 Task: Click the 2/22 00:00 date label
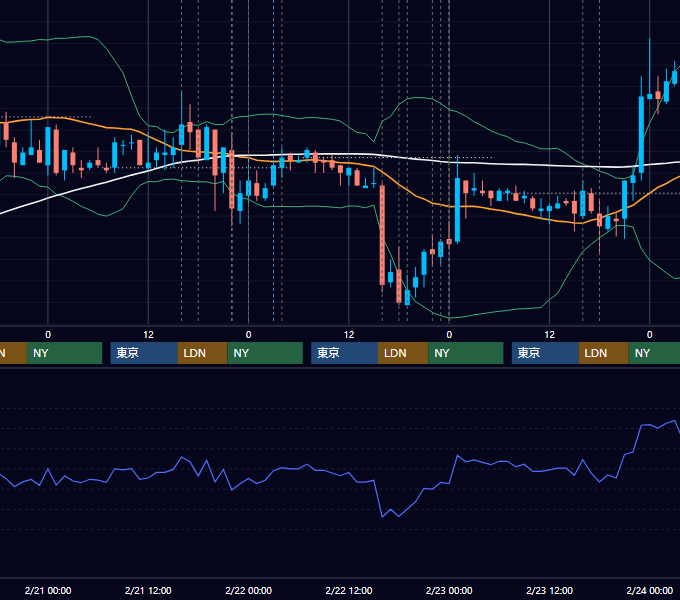point(248,590)
